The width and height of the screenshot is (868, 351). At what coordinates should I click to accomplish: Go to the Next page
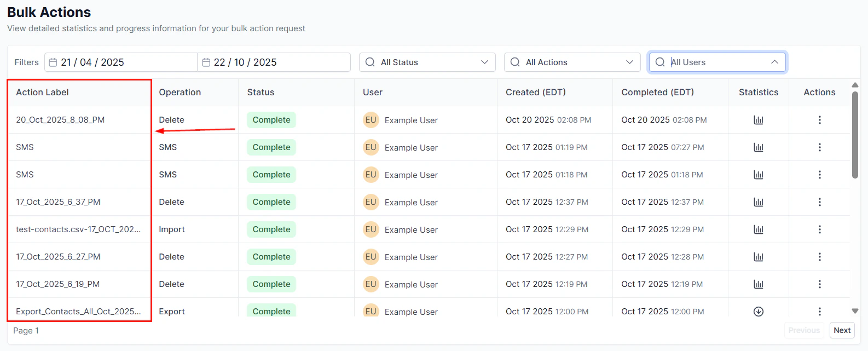pyautogui.click(x=842, y=330)
